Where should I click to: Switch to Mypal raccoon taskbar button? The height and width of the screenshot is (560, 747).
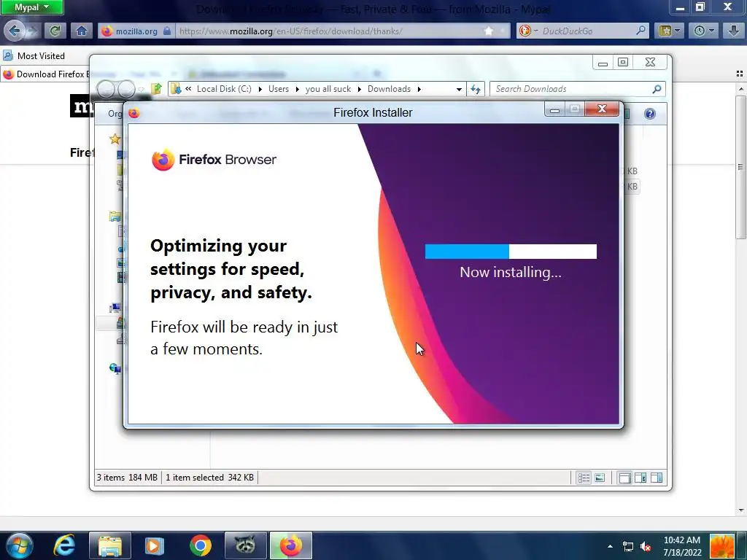[x=245, y=545]
